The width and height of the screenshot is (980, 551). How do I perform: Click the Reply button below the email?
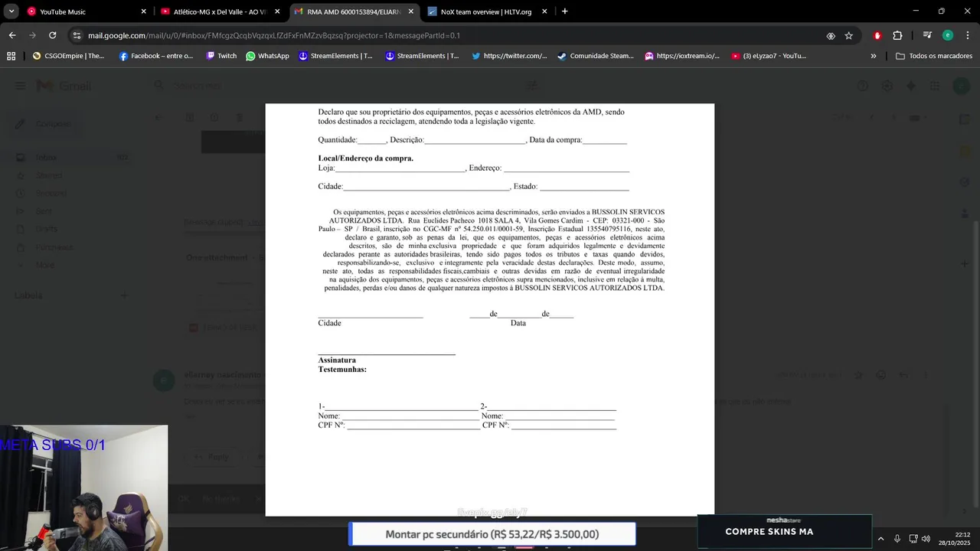point(211,457)
